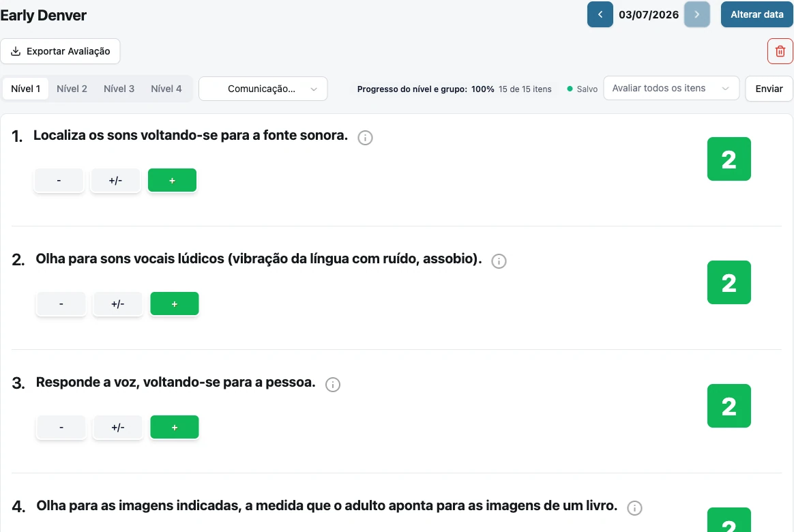The image size is (794, 532).
Task: Select plus score for item 1
Action: tap(172, 180)
